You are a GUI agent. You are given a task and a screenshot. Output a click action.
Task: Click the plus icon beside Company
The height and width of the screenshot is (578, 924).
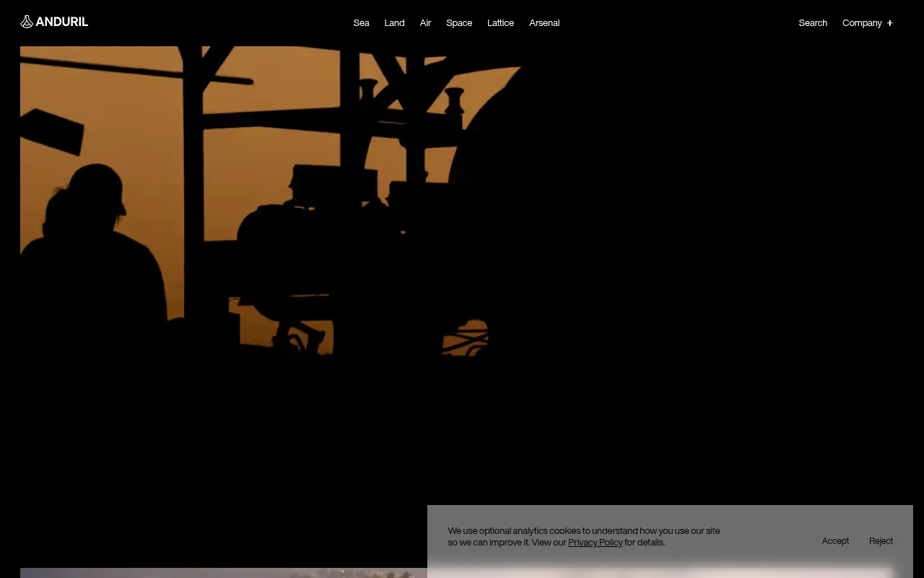(x=890, y=23)
